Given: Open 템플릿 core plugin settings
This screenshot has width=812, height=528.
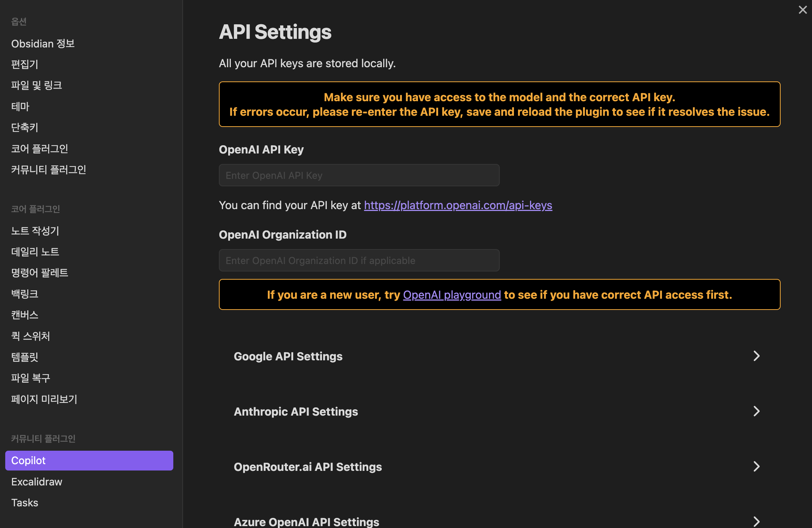Looking at the screenshot, I should 25,357.
